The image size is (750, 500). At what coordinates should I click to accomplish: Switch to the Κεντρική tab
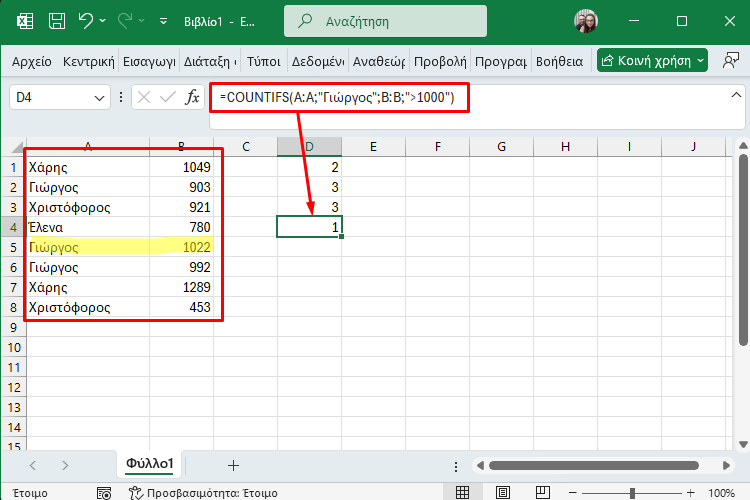click(88, 61)
